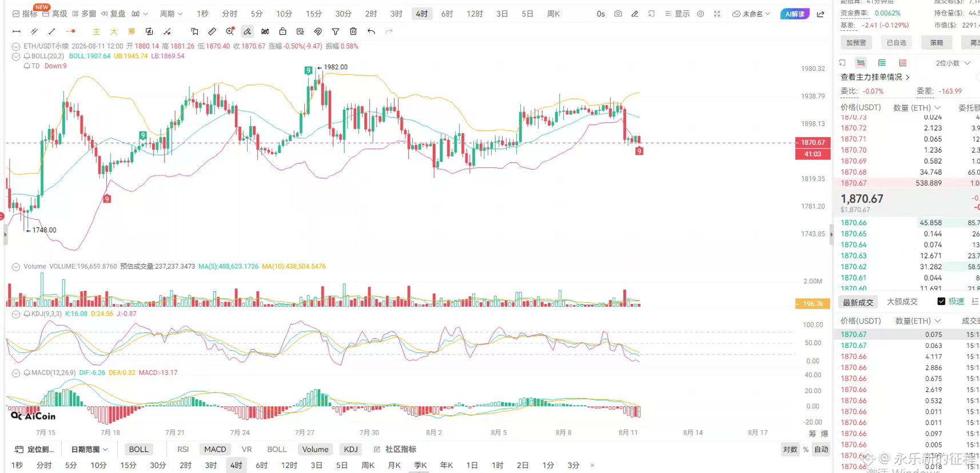Delete drawings with the trash icon
The height and width of the screenshot is (473, 980).
pyautogui.click(x=353, y=31)
